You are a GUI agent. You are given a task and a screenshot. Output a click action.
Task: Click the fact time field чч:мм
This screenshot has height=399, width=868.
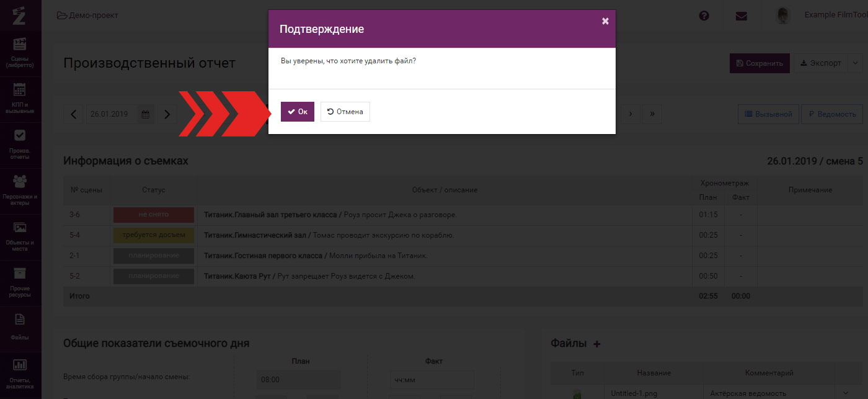coord(432,380)
